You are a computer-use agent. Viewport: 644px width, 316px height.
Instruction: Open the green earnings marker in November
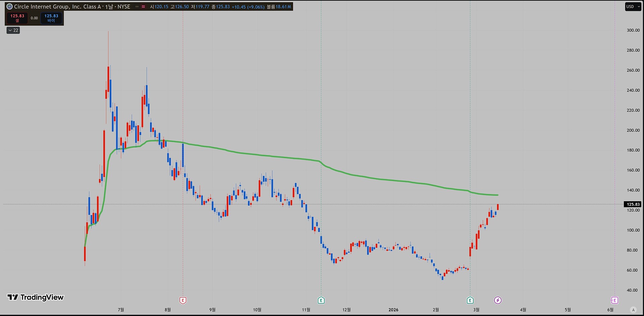click(321, 300)
